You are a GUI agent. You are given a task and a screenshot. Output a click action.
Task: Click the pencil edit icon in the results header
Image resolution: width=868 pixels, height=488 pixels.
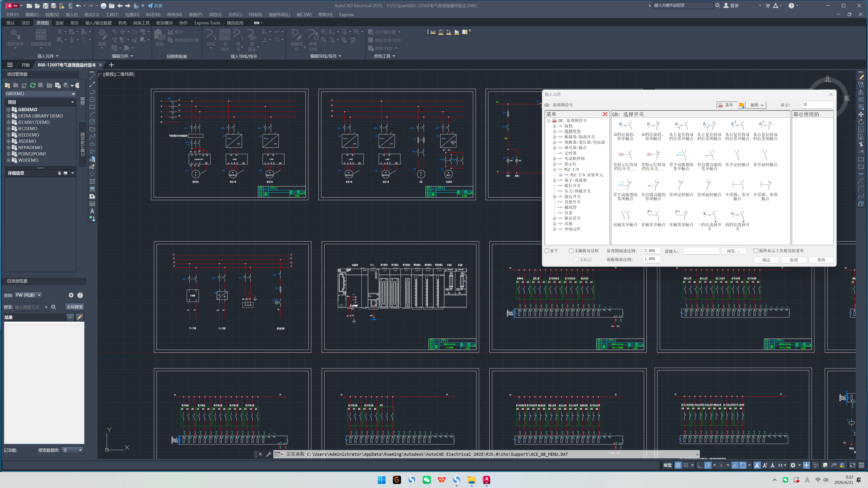pos(80,317)
